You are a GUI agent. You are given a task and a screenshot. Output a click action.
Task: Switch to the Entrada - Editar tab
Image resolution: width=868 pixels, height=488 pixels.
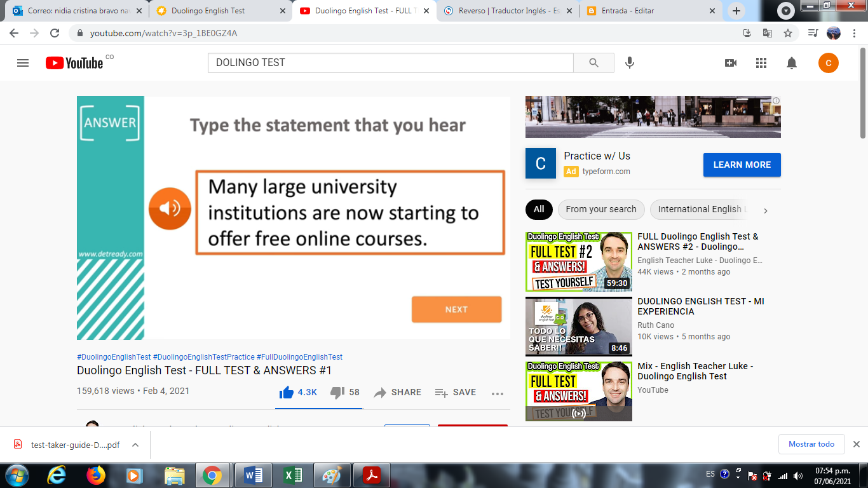651,11
